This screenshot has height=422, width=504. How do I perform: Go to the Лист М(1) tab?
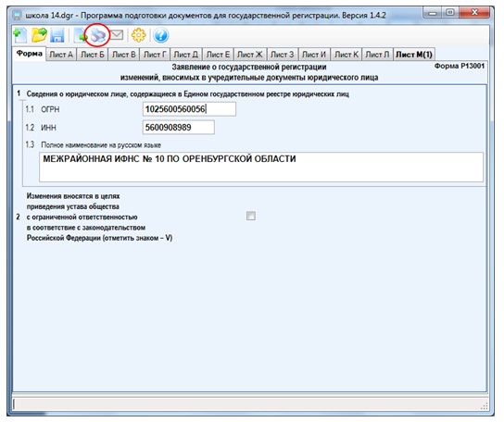pyautogui.click(x=414, y=55)
